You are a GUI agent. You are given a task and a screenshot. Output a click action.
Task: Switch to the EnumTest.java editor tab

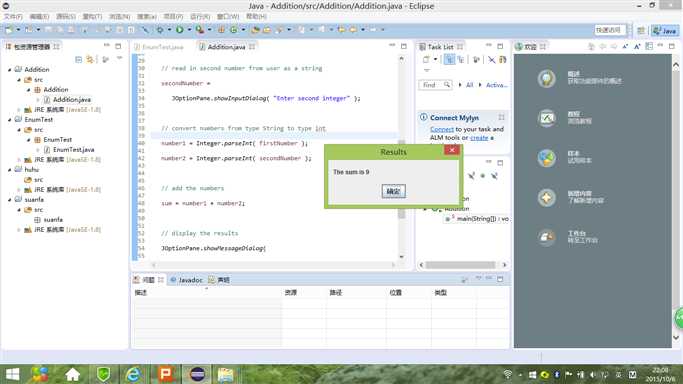click(159, 47)
